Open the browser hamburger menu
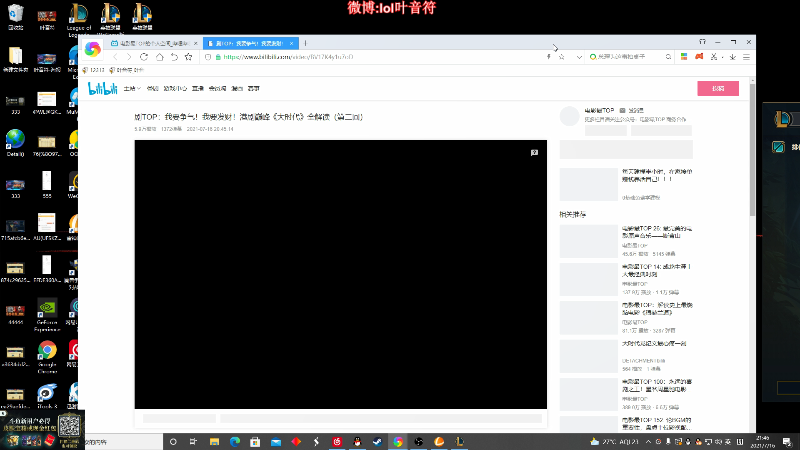 [746, 57]
